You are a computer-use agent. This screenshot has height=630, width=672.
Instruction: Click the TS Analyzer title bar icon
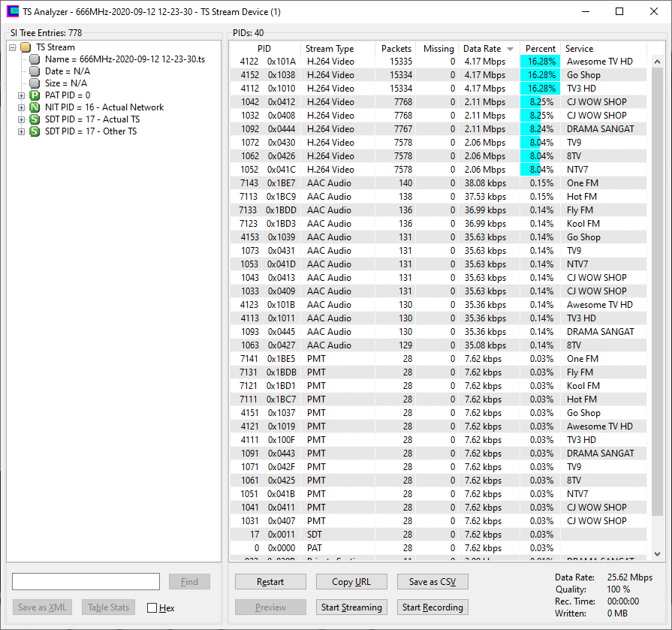click(13, 11)
